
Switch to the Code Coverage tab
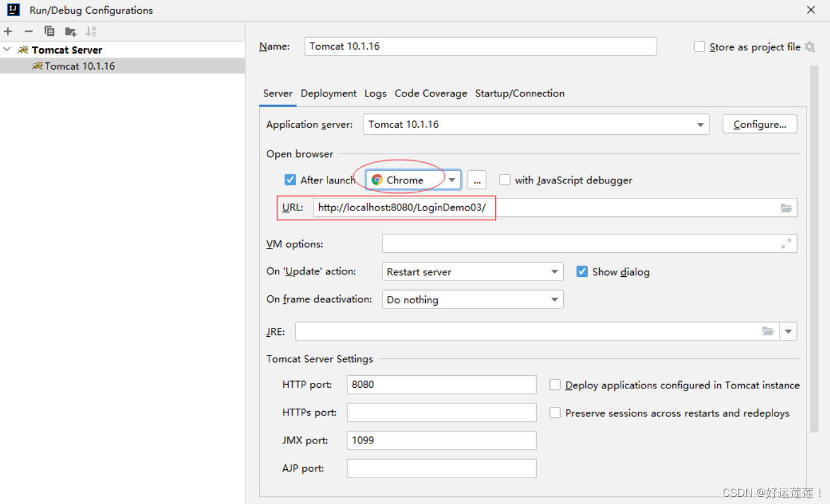point(431,93)
